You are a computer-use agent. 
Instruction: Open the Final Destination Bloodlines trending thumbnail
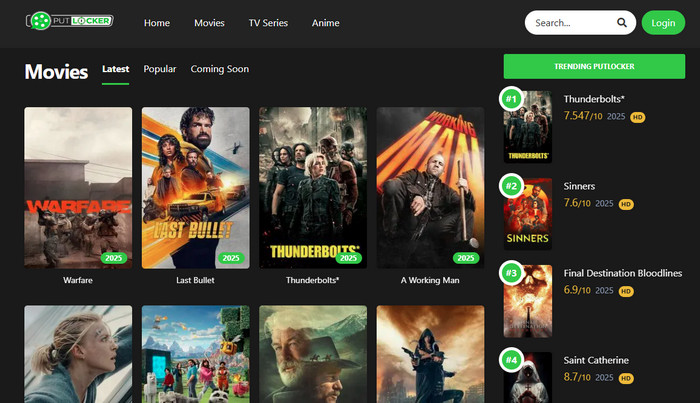coord(528,301)
